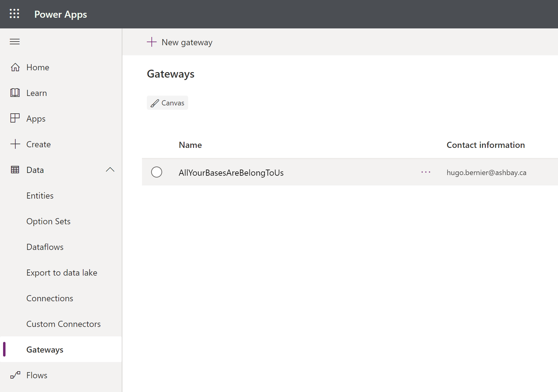
Task: Click the Canvas paintbrush icon
Action: click(155, 103)
